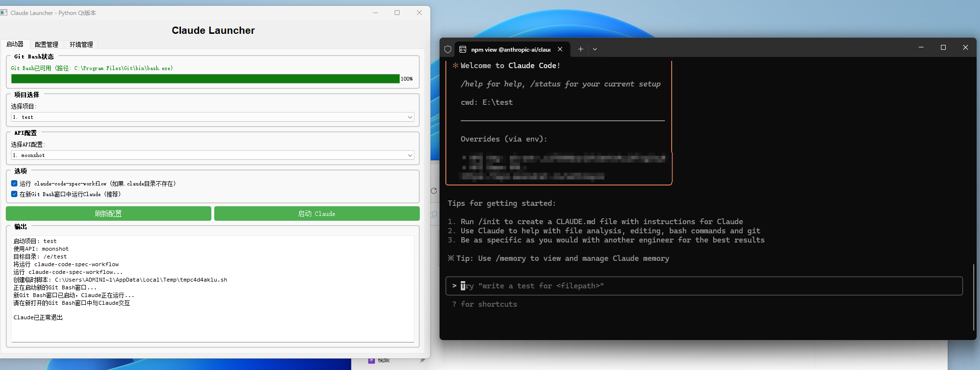Click the 创建临时脚本 path output line
Screen dimensions: 980x370
click(x=120, y=280)
